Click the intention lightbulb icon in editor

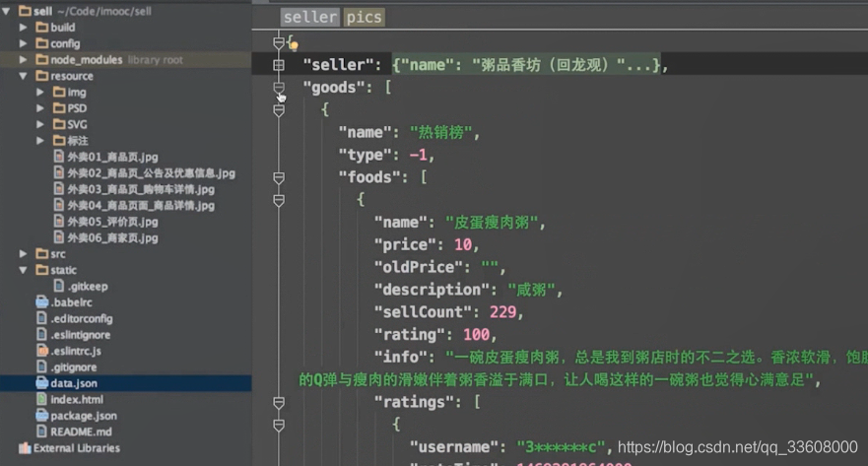click(x=294, y=45)
